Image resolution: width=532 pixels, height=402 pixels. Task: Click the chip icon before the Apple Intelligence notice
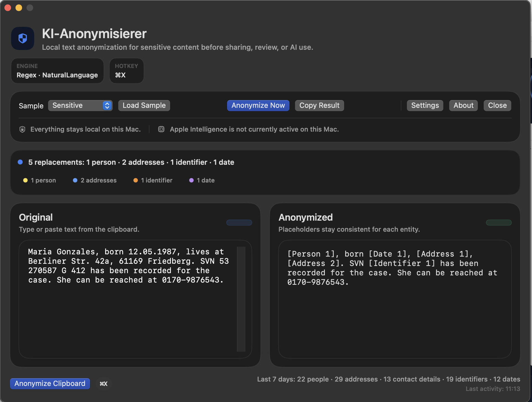point(161,129)
